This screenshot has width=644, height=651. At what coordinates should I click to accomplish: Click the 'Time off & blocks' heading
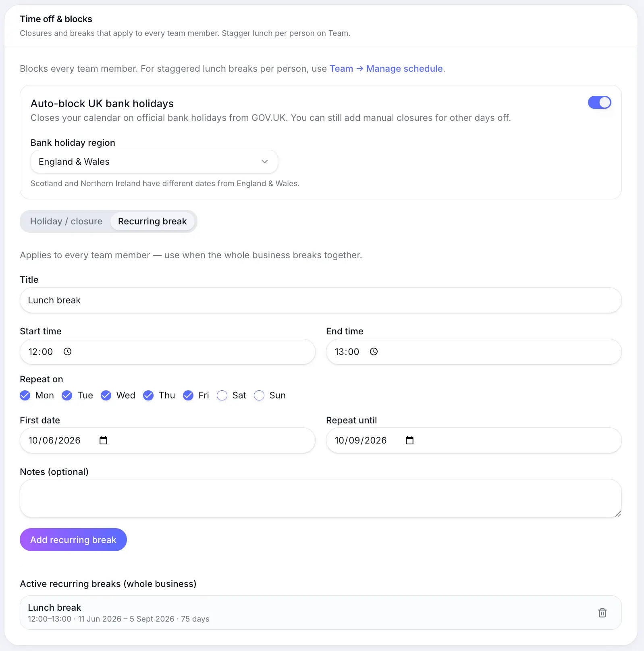[x=56, y=19]
